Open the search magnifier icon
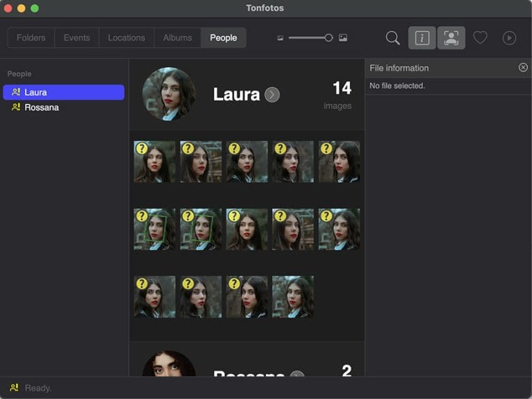The height and width of the screenshot is (399, 532). (x=393, y=37)
